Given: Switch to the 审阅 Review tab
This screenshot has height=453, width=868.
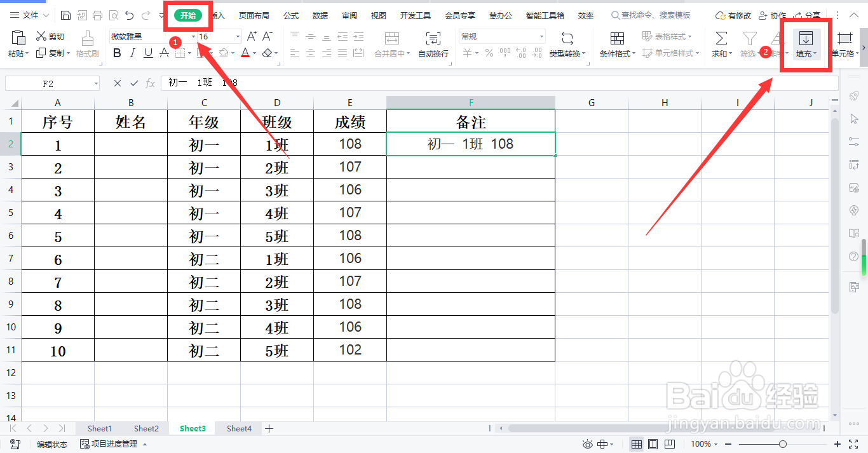Looking at the screenshot, I should (349, 15).
